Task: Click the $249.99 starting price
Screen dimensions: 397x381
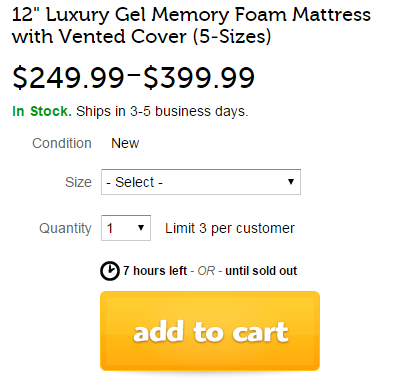Action: tap(68, 78)
